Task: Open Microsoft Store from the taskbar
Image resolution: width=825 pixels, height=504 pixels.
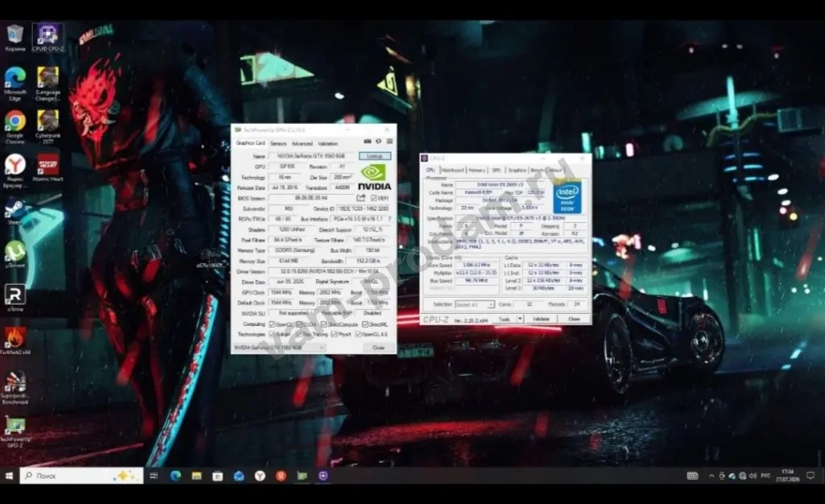Action: pos(218,476)
